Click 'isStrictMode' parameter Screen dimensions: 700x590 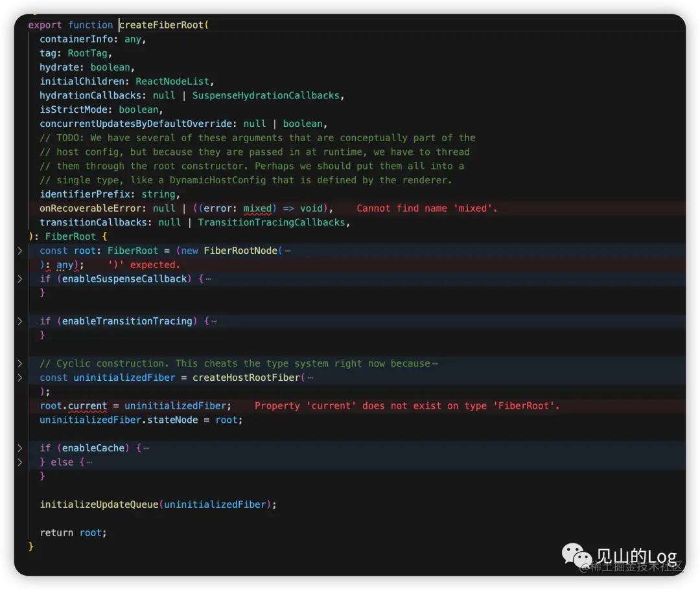point(74,109)
